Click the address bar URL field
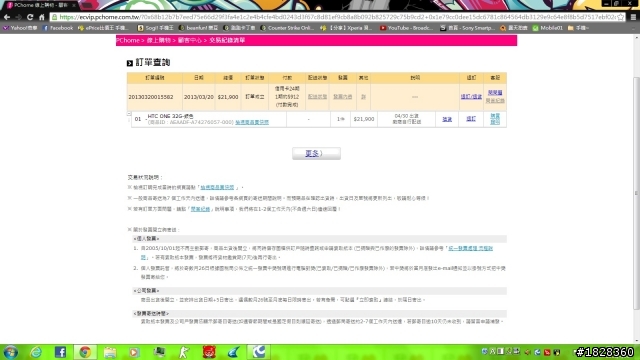Screen dimensions: 640x360 (337, 17)
